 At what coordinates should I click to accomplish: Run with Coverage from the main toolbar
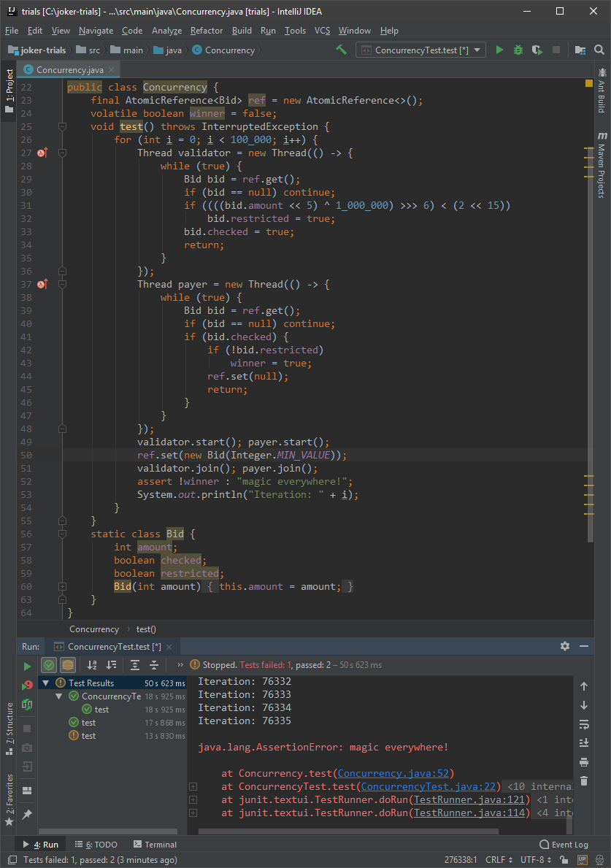537,50
